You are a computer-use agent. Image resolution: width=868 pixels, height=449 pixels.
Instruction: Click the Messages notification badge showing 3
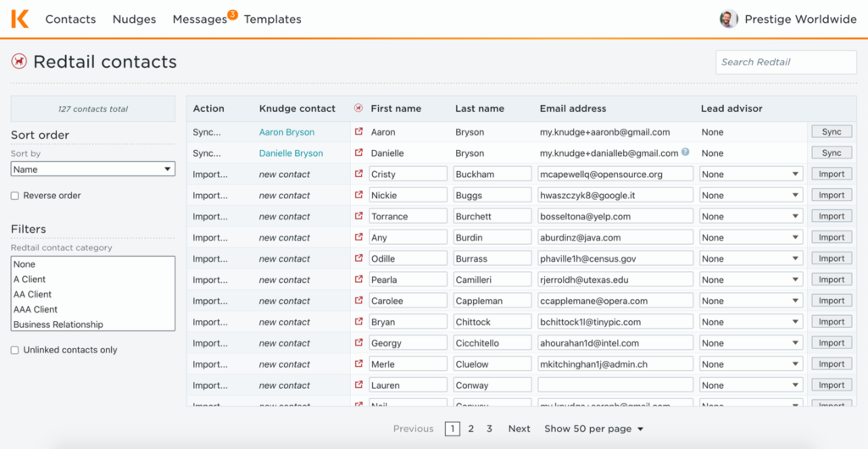point(232,15)
